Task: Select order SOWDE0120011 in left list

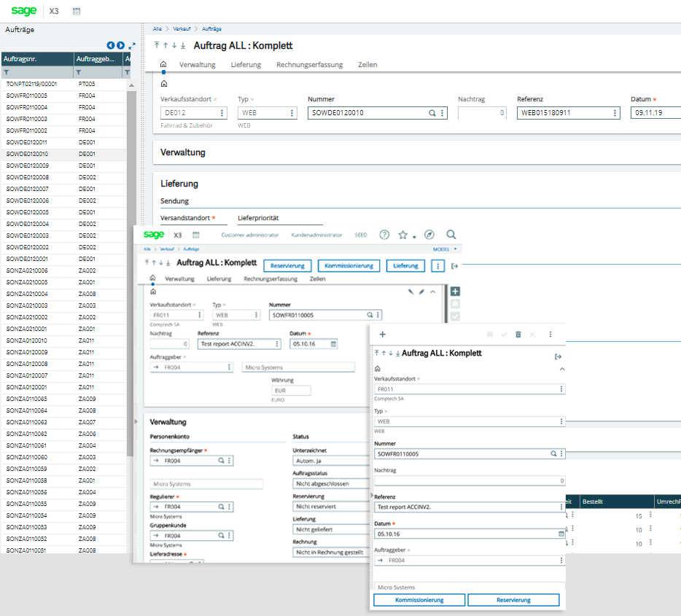Action: tap(64, 142)
